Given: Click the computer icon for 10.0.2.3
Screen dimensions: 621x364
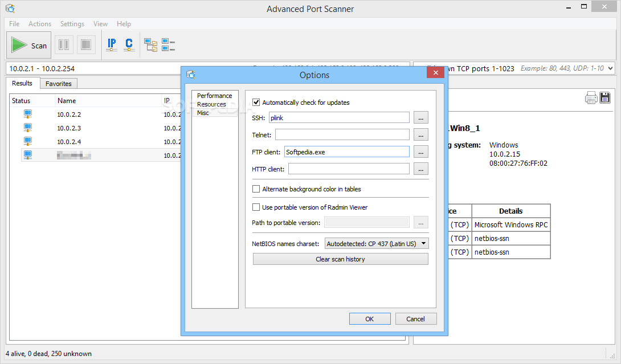Looking at the screenshot, I should point(28,128).
